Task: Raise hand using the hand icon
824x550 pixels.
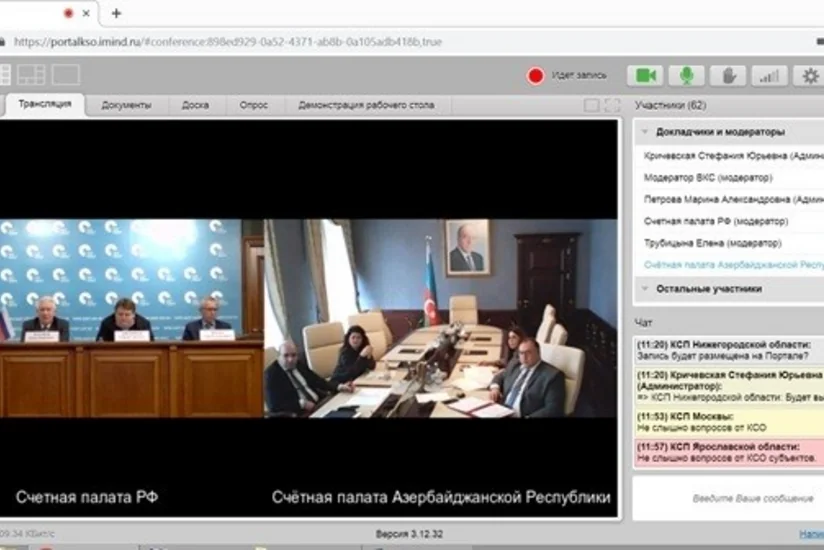Action: pyautogui.click(x=728, y=76)
